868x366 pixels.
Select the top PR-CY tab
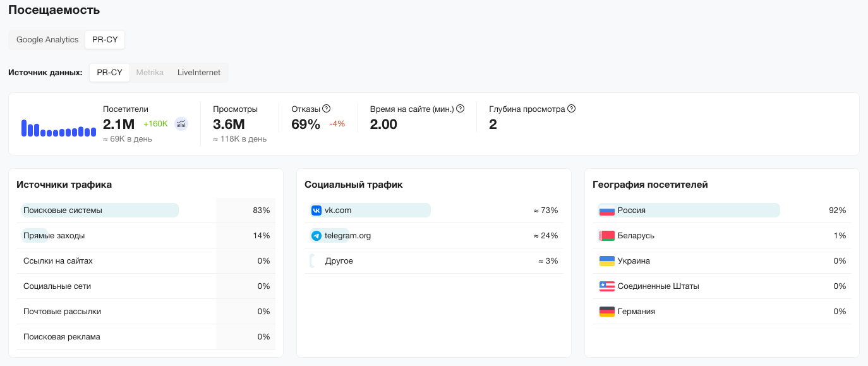pyautogui.click(x=105, y=40)
